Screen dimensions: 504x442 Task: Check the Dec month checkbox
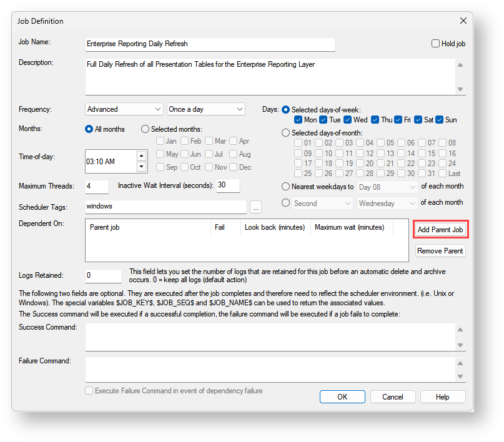(234, 167)
